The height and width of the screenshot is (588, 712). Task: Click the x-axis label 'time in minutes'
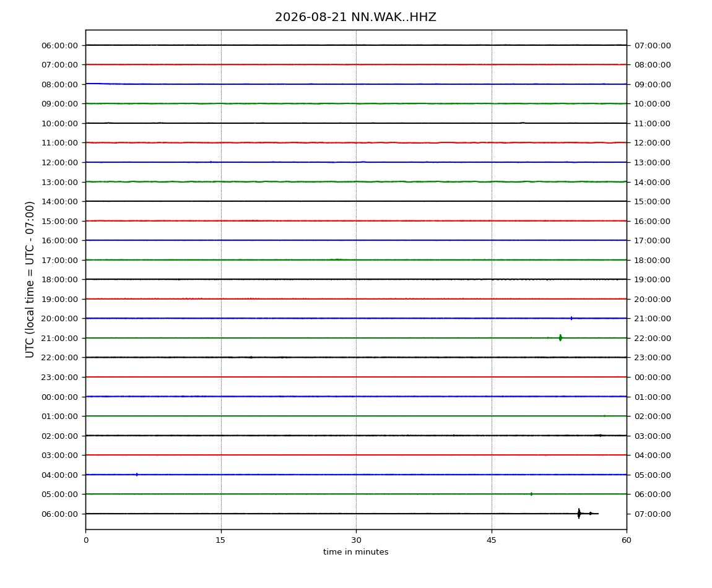tap(355, 552)
